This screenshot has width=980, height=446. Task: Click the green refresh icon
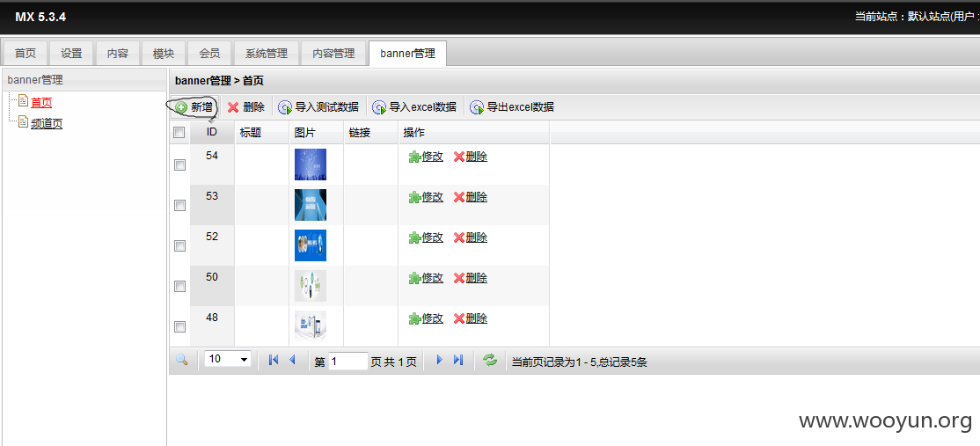coord(490,360)
